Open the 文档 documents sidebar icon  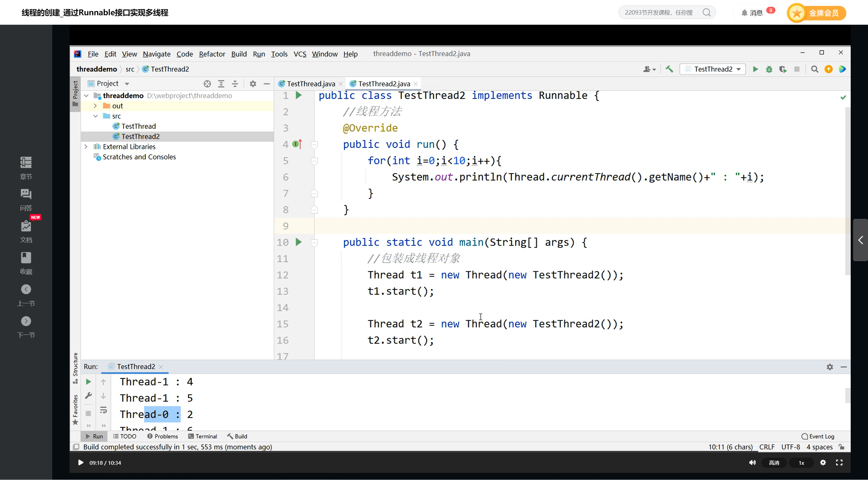tap(26, 232)
